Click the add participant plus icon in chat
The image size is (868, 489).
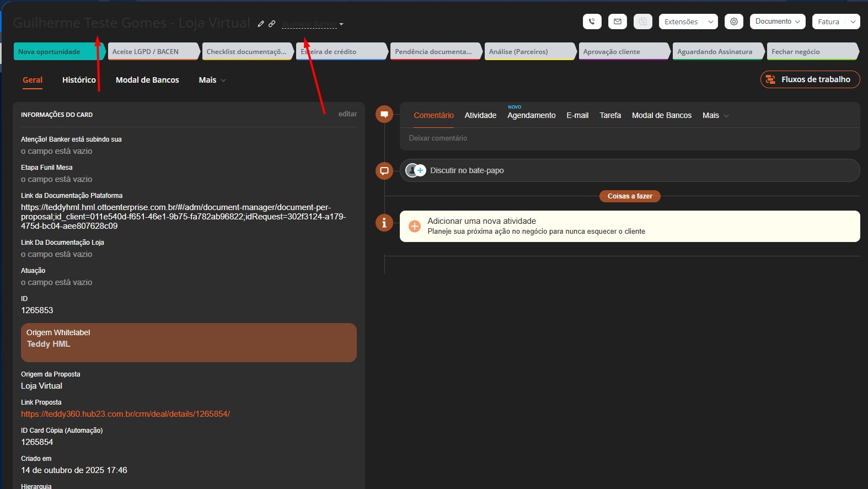(x=420, y=170)
